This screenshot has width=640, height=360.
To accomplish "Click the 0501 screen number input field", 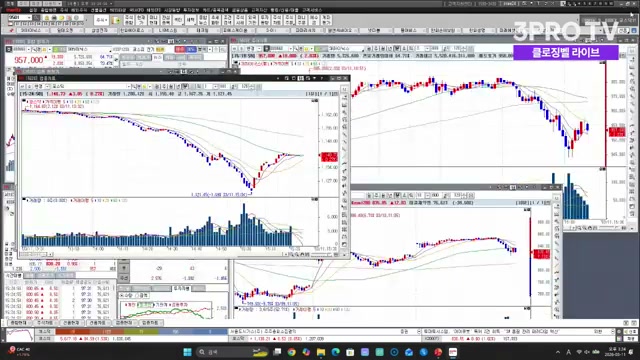I will [x=17, y=18].
